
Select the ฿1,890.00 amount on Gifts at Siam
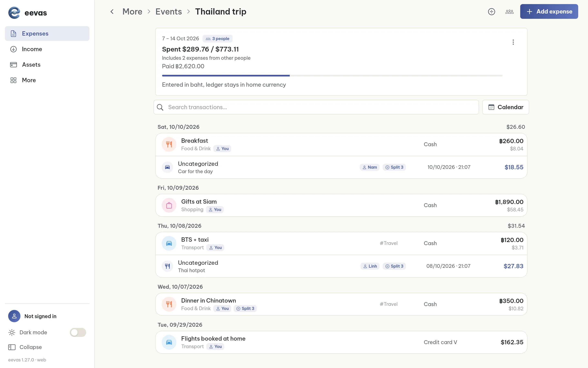(x=509, y=202)
